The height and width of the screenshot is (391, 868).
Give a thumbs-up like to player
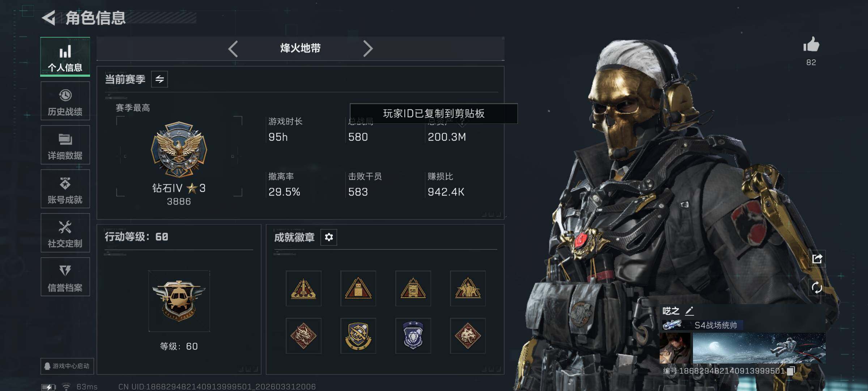[811, 45]
